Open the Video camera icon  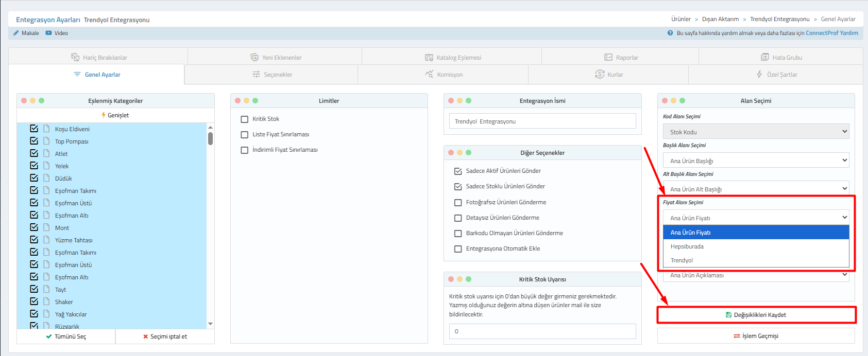(48, 33)
